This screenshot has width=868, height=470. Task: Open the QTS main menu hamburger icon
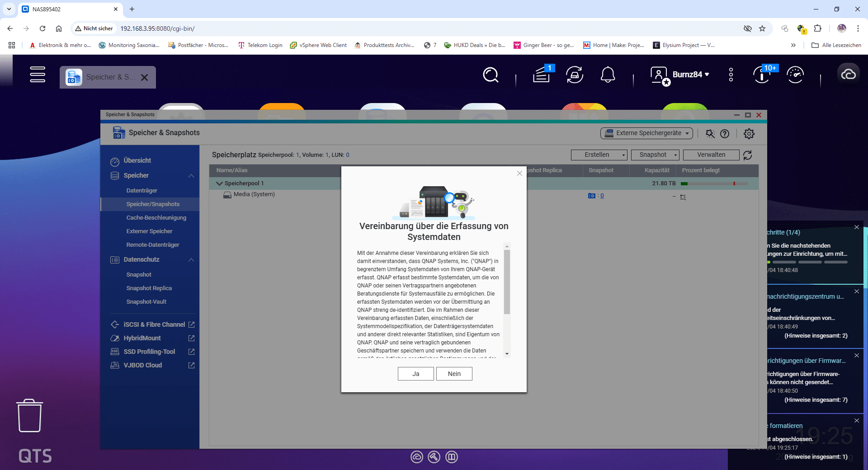[x=38, y=75]
